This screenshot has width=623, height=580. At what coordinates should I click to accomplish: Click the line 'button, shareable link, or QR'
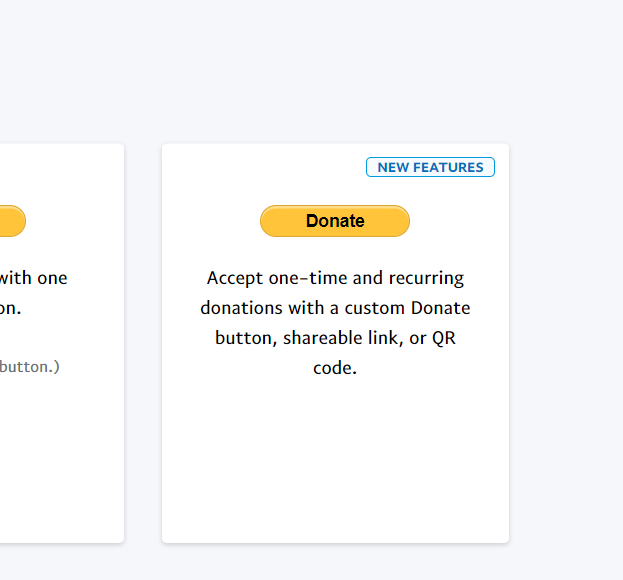[x=335, y=337]
